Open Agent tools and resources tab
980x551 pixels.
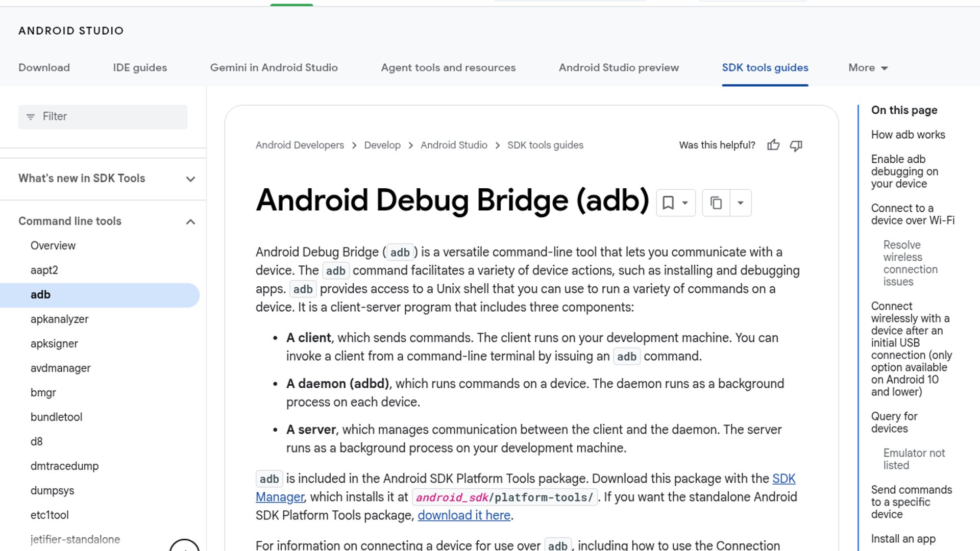click(x=449, y=68)
